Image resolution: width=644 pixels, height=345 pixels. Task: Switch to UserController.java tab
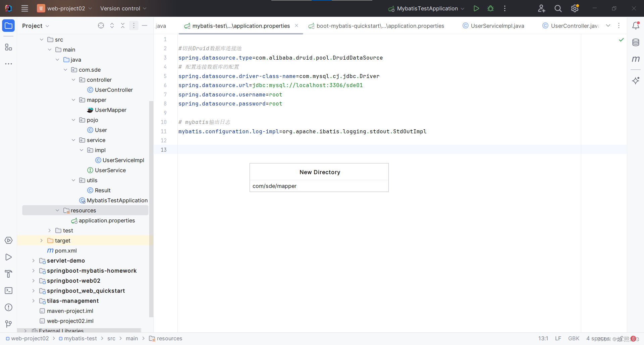pos(571,26)
